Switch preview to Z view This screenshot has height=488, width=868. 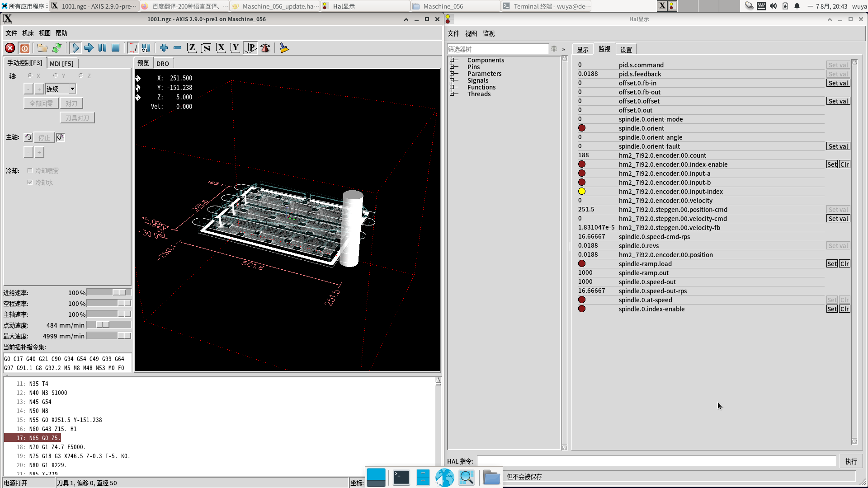[x=192, y=48]
